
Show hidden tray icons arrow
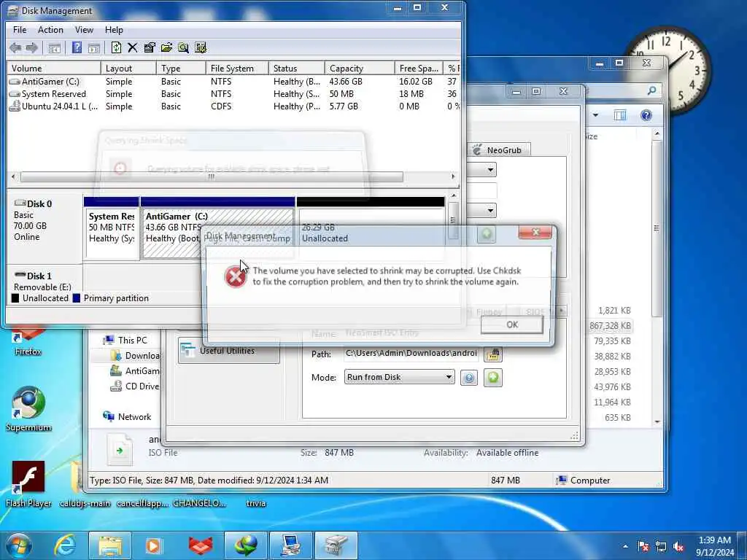pos(625,547)
